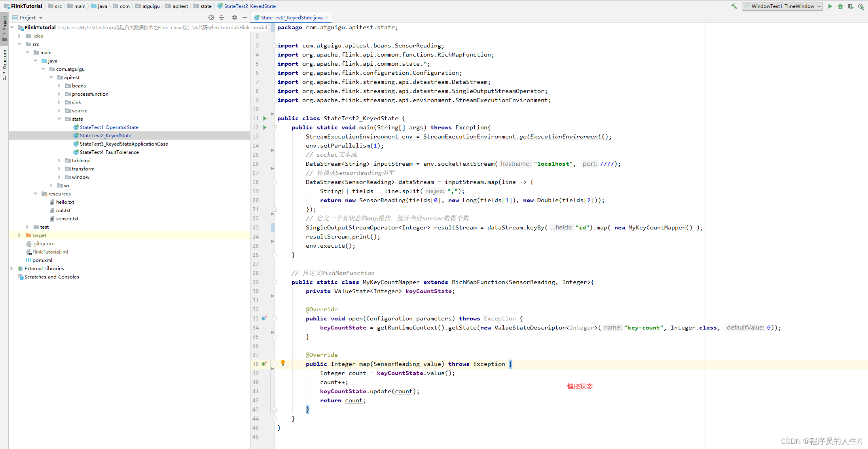868x449 pixels.
Task: Click the locate opened file crosshair icon
Action: pos(211,17)
